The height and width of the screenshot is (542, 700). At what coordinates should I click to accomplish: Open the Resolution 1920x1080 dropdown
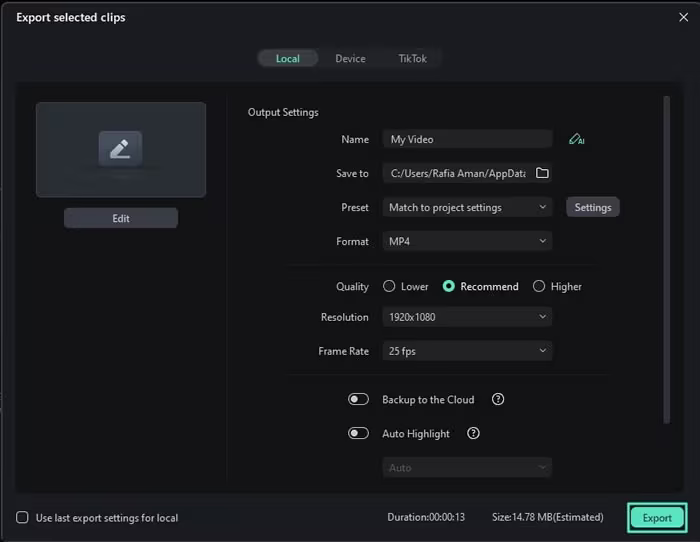467,317
